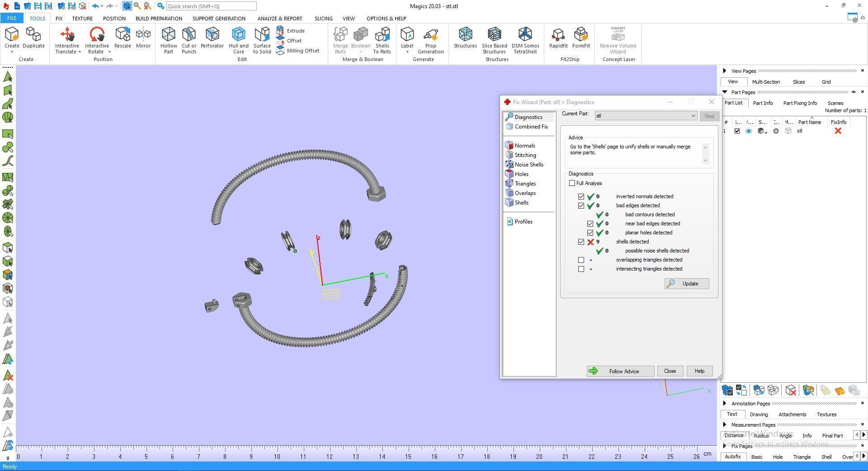The height and width of the screenshot is (471, 868).
Task: Select the Part Name column header
Action: [809, 122]
